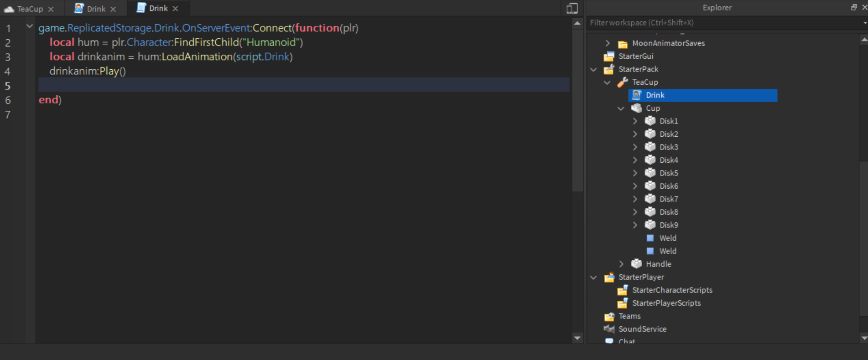
Task: Click the MoonAnimatorSaves folder icon
Action: (623, 44)
